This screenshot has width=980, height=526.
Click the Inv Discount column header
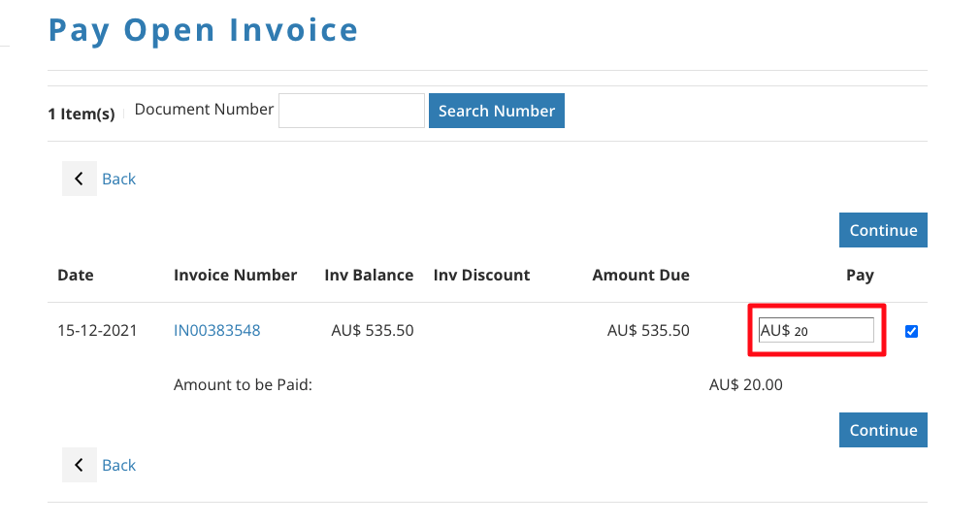tap(481, 275)
